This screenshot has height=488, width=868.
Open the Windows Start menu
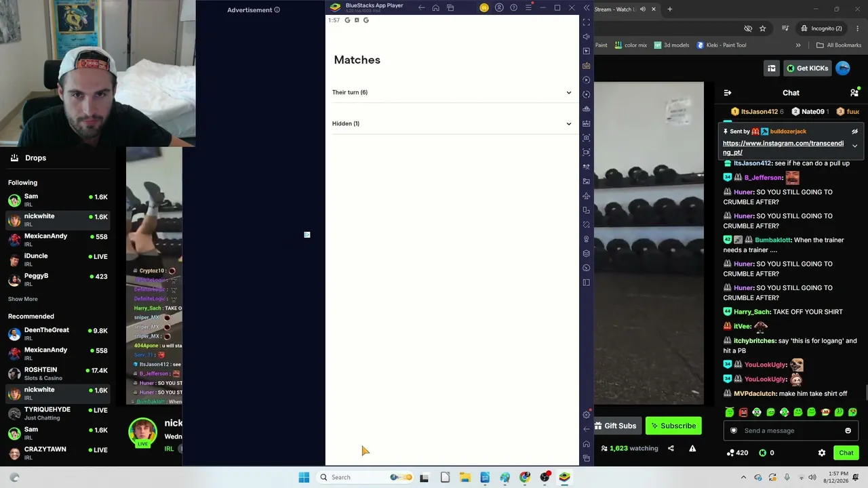(x=304, y=477)
